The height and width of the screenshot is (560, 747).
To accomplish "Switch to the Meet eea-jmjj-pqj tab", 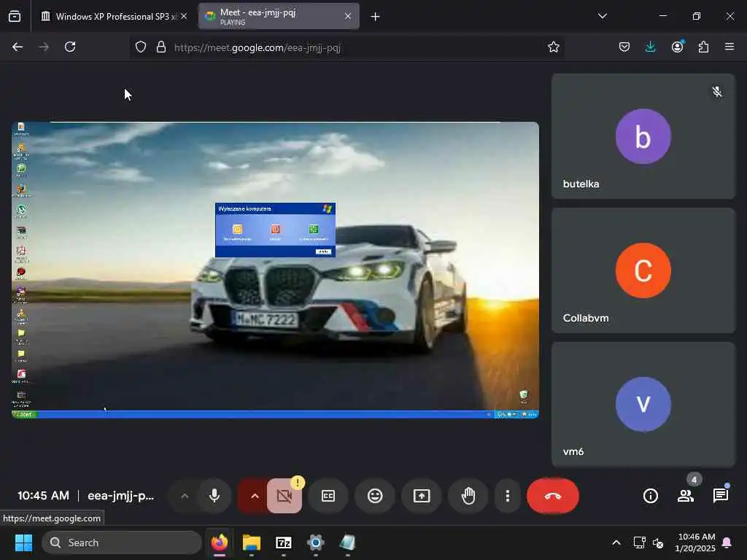I will coord(279,16).
